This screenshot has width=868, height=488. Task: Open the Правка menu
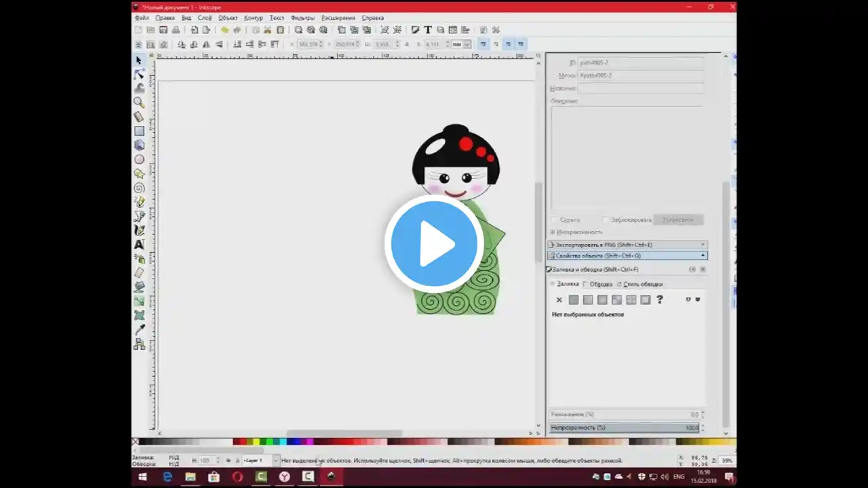pos(165,18)
